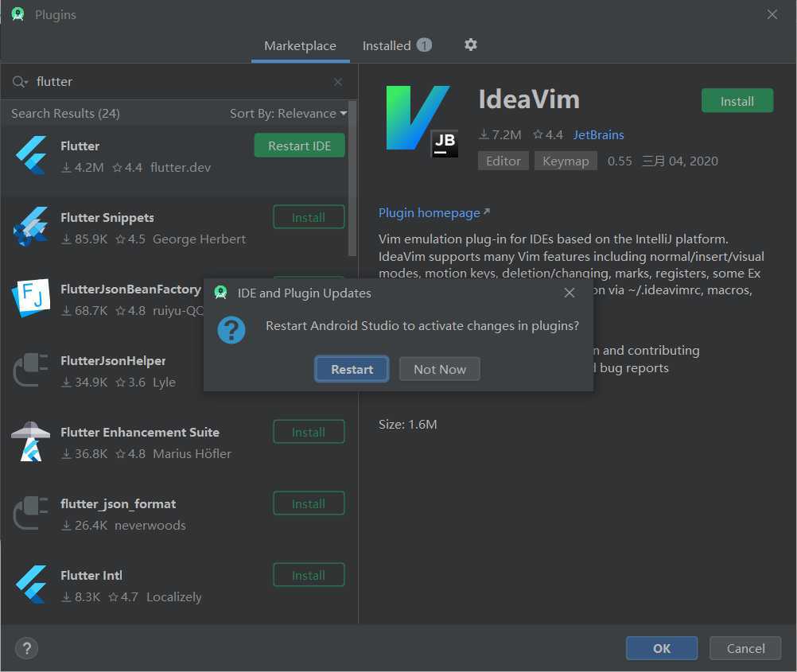Click the Editor tag
The image size is (797, 672).
(x=503, y=161)
